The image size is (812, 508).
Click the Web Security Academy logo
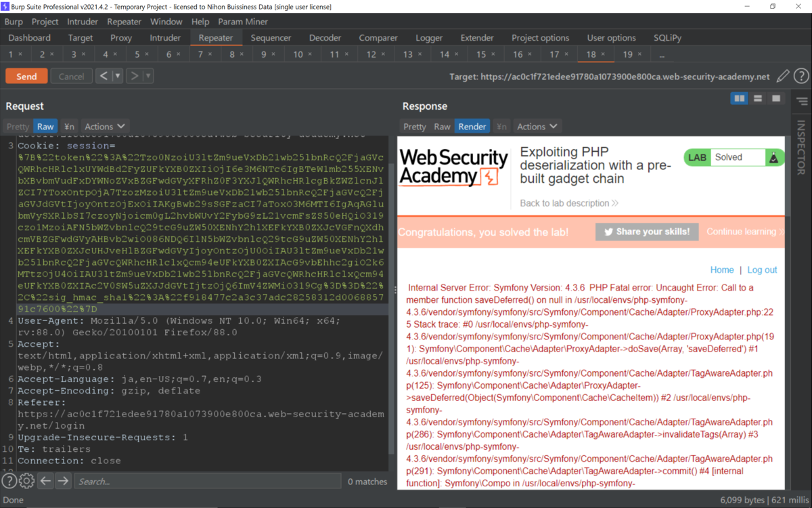pyautogui.click(x=453, y=167)
